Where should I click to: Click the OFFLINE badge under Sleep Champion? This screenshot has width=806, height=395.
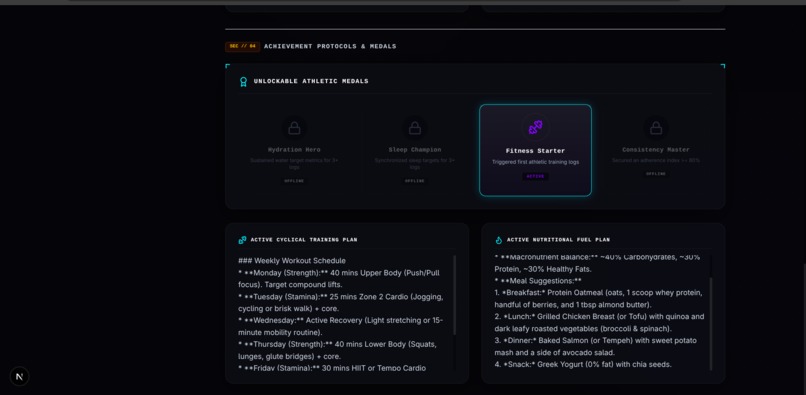pyautogui.click(x=415, y=181)
